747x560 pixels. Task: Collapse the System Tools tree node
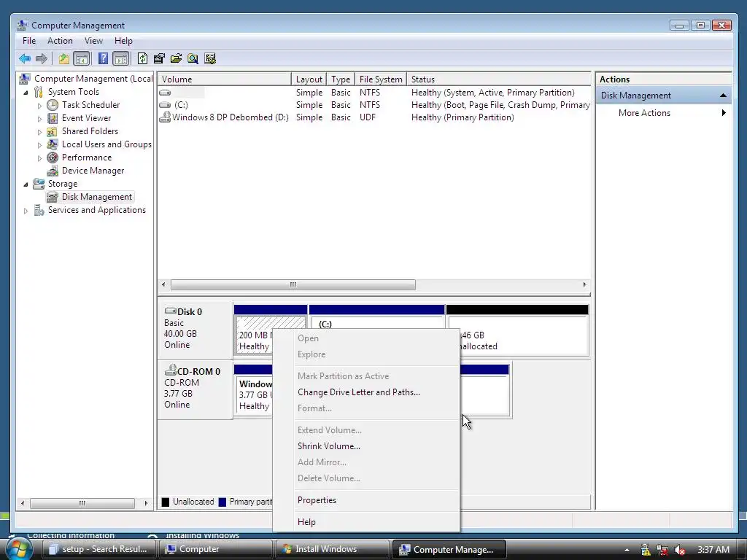[x=26, y=93]
